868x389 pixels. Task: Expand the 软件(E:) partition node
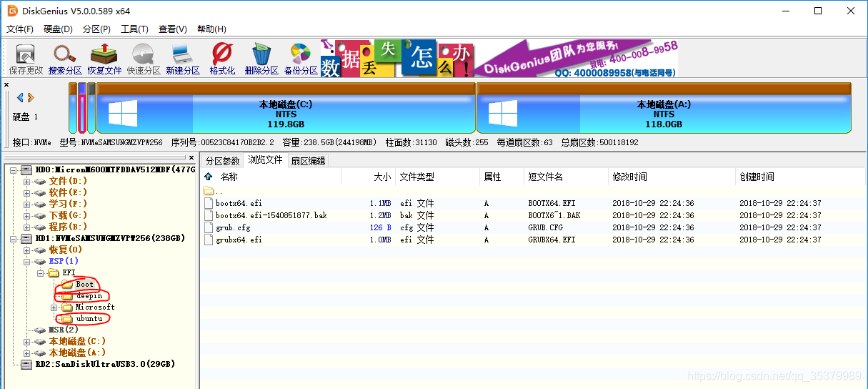[27, 193]
